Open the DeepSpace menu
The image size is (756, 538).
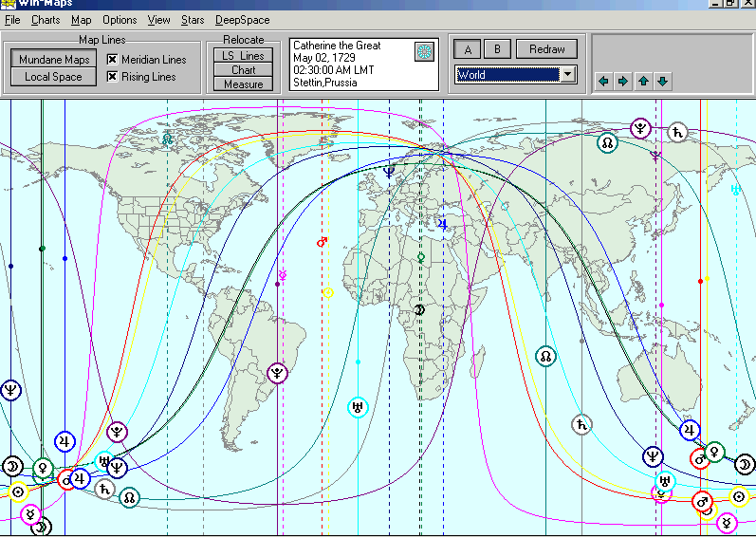click(x=242, y=20)
